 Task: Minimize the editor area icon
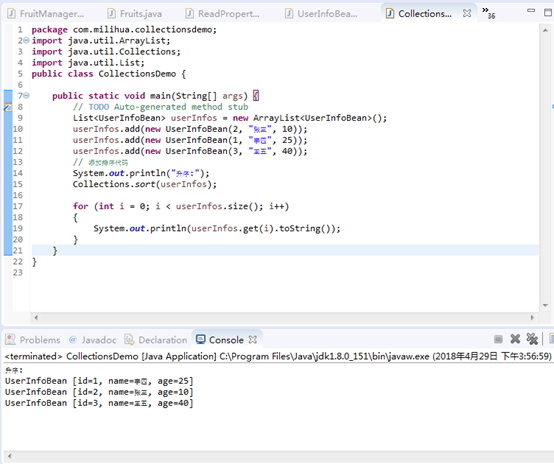531,11
